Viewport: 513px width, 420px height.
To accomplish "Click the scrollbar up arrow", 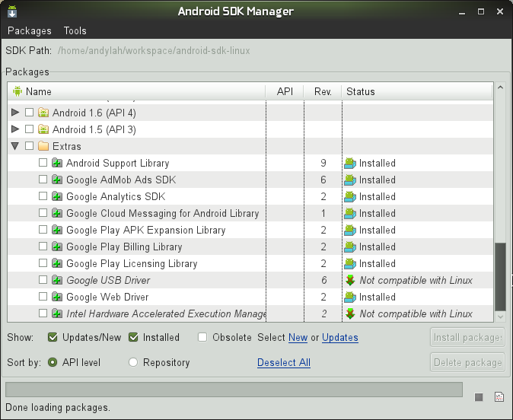I will pos(500,87).
